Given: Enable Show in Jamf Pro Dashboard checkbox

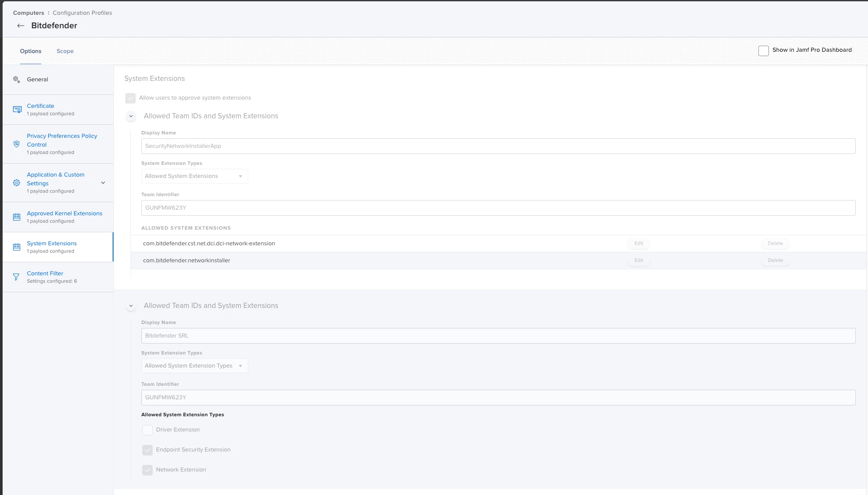Looking at the screenshot, I should click(x=763, y=50).
